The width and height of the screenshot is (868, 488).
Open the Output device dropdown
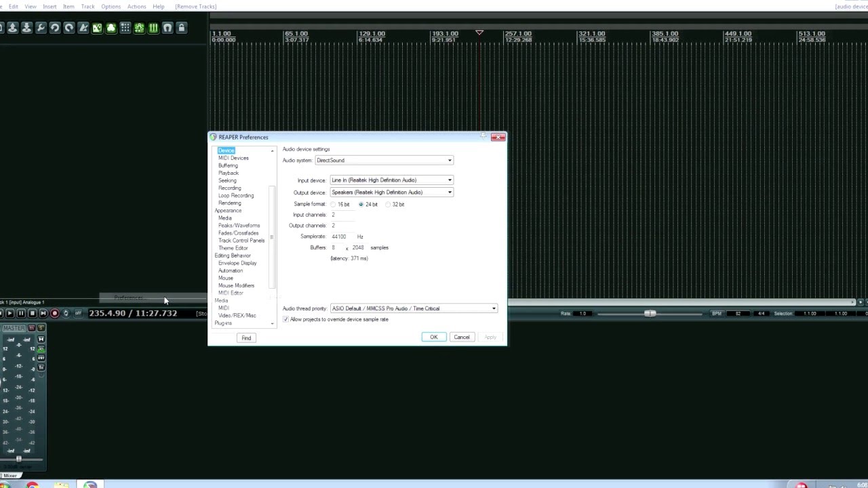coord(392,192)
